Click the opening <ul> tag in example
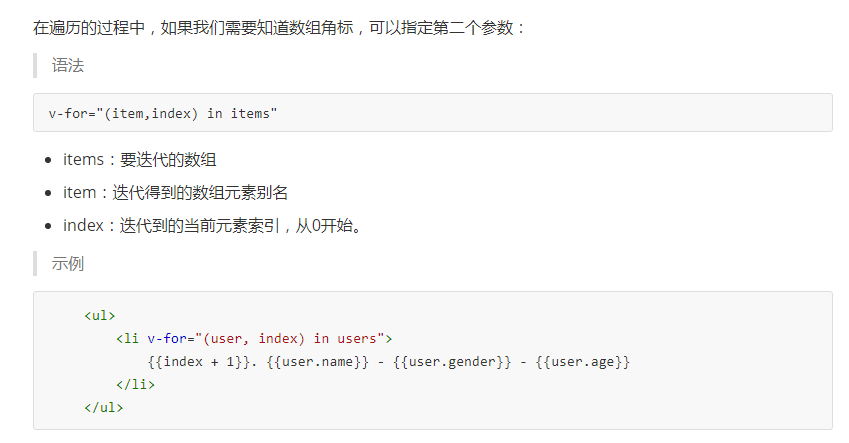Image resolution: width=849 pixels, height=443 pixels. pyautogui.click(x=100, y=316)
